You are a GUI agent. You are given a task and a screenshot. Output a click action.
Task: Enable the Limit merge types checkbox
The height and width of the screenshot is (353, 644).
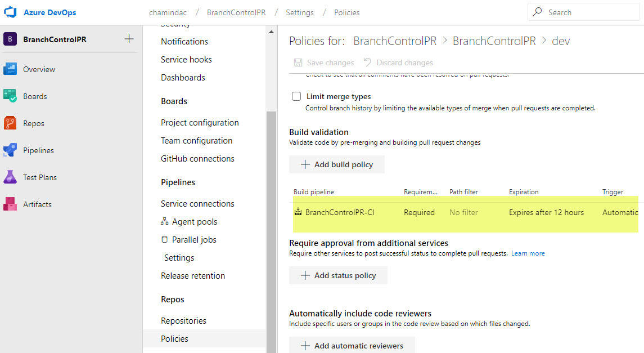tap(296, 96)
